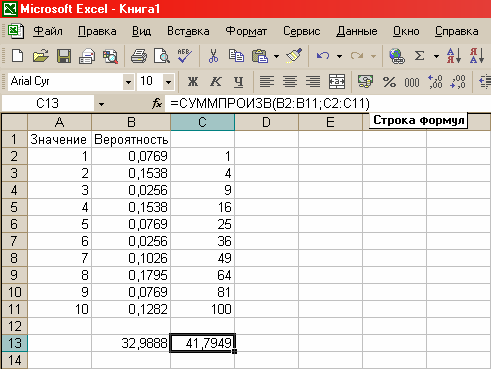Copy the selection icon
Screen dimensions: 491x369
click(236, 56)
